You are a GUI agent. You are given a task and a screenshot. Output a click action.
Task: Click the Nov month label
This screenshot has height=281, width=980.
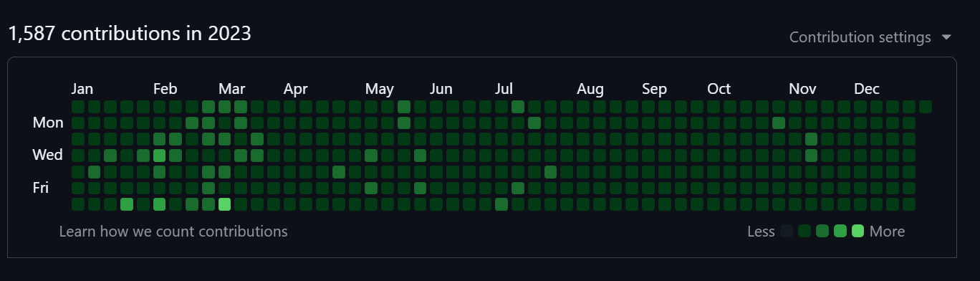[803, 89]
